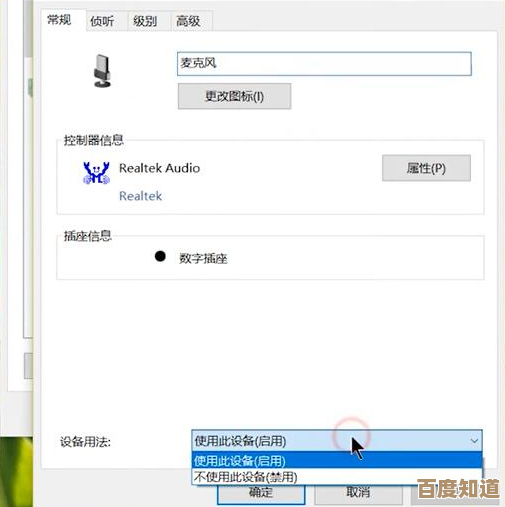Screen dimensions: 505x507
Task: Click the microphone device icon
Action: [x=102, y=71]
